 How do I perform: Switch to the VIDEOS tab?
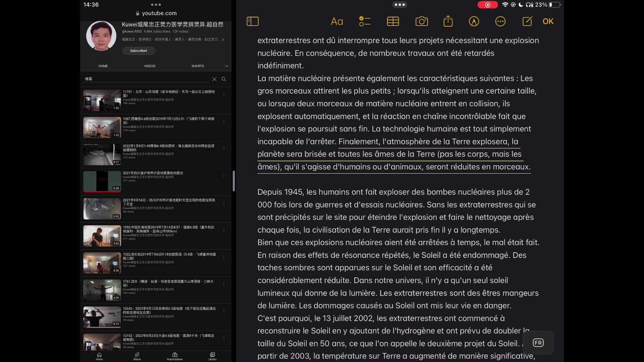point(150,66)
